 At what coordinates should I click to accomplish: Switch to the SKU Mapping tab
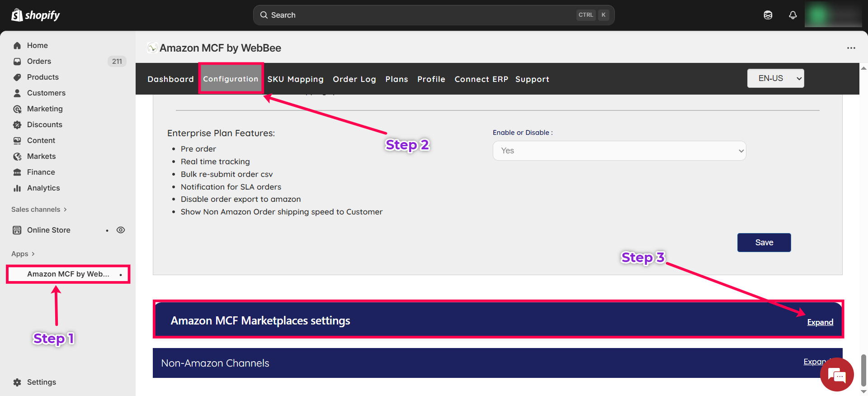295,79
